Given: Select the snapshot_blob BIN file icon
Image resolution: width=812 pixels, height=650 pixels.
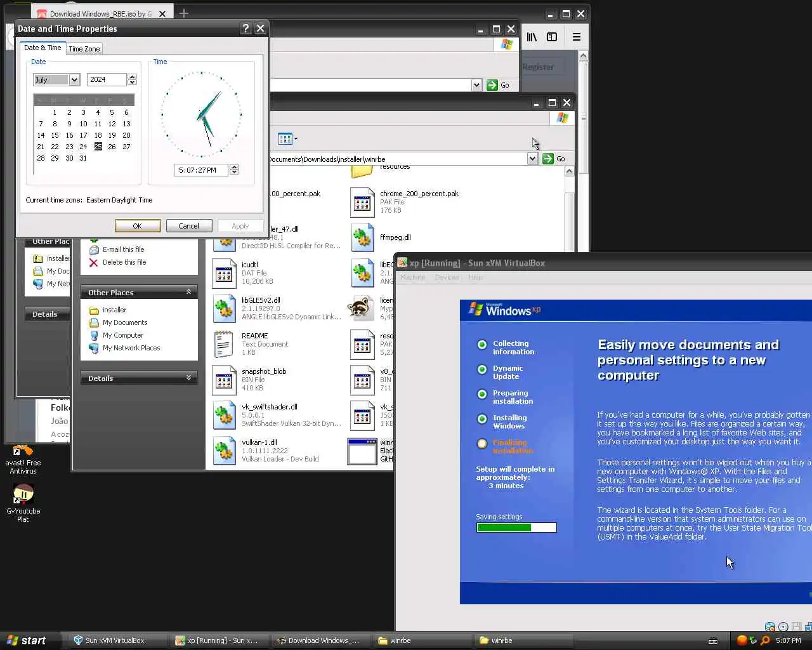Looking at the screenshot, I should click(224, 380).
